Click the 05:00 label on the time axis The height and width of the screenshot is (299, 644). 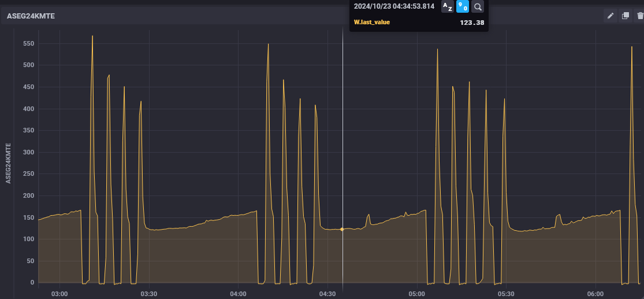point(417,294)
